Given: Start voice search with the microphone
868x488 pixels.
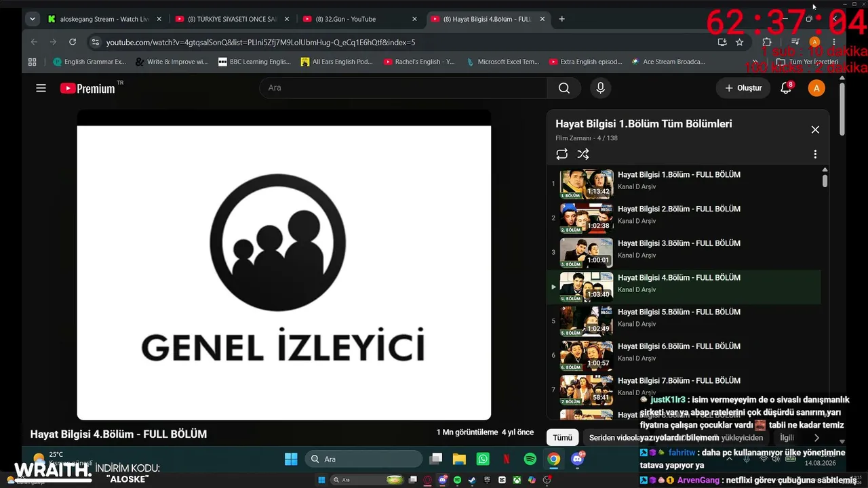Looking at the screenshot, I should pyautogui.click(x=600, y=88).
